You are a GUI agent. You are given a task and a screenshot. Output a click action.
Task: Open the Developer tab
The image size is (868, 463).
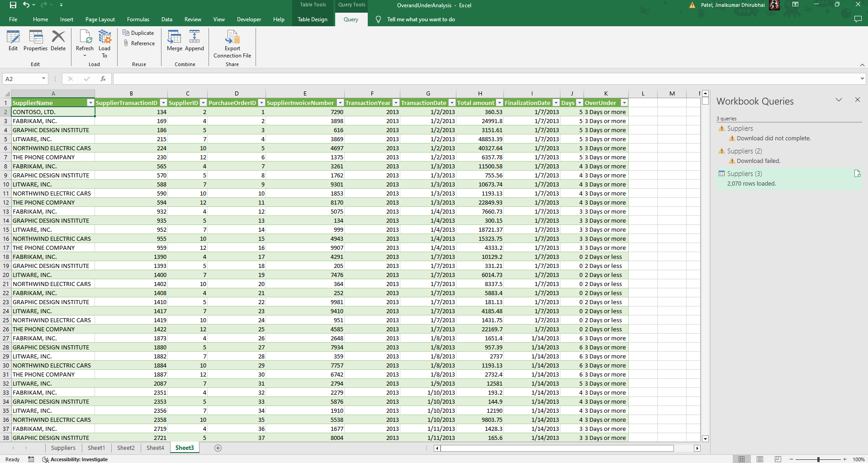[x=249, y=19]
